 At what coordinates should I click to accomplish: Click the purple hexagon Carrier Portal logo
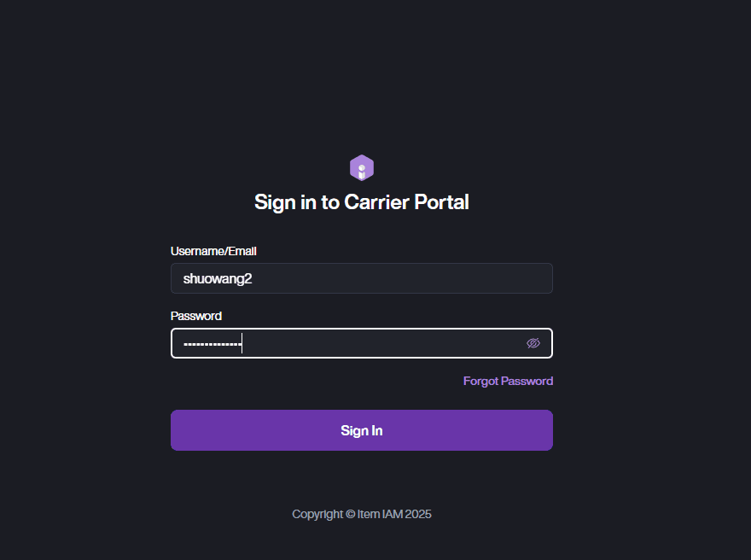(x=362, y=167)
